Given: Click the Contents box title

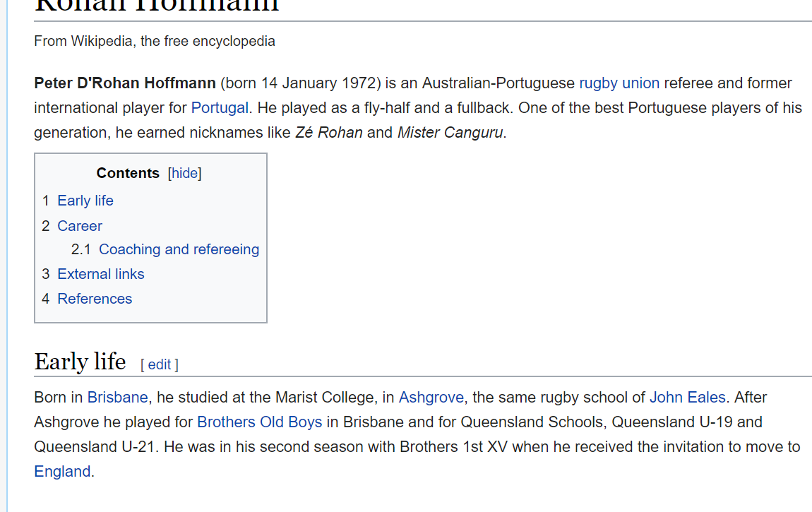Looking at the screenshot, I should (x=127, y=174).
